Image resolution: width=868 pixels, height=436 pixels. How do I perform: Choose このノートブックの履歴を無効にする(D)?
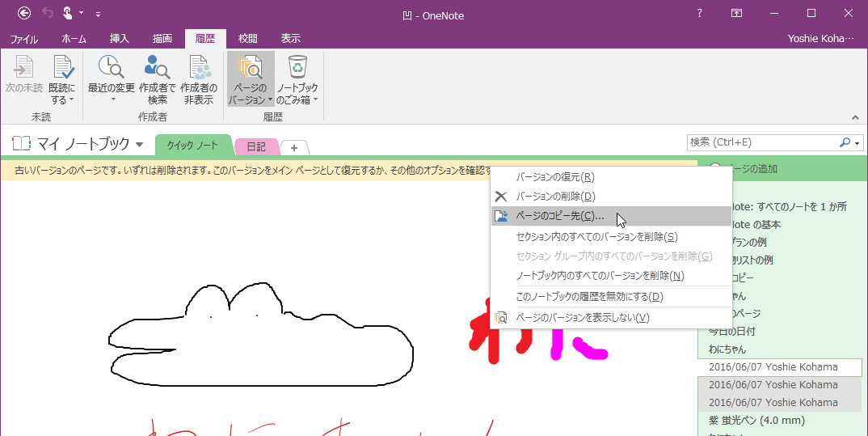tap(611, 296)
